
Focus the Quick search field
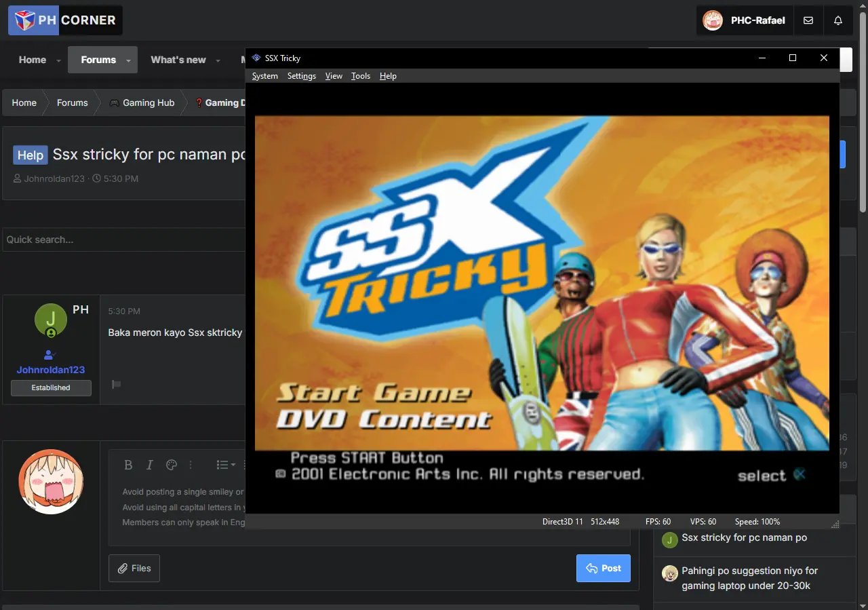(x=125, y=240)
